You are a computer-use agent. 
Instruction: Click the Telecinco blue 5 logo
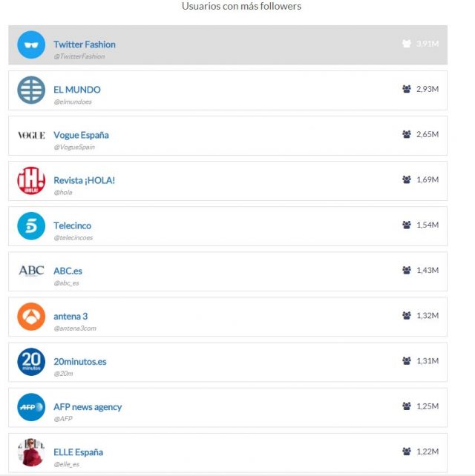[x=31, y=226]
